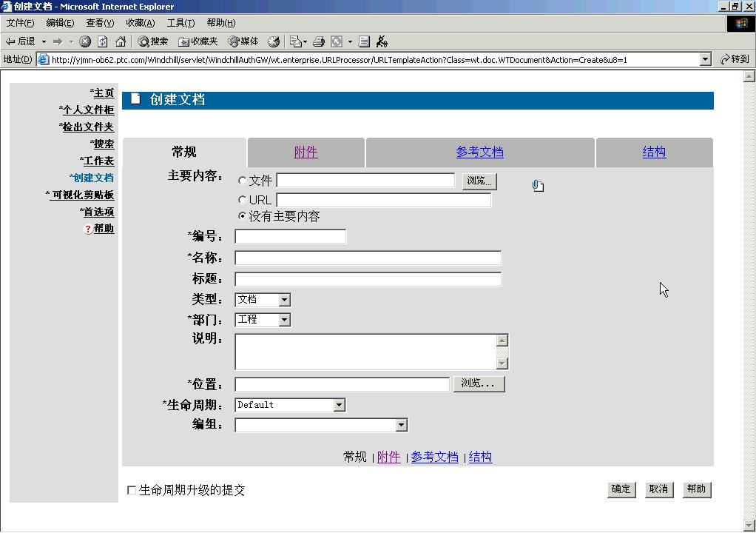The height and width of the screenshot is (533, 756).
Task: Click the Edit page toolbar icon
Action: coord(337,41)
